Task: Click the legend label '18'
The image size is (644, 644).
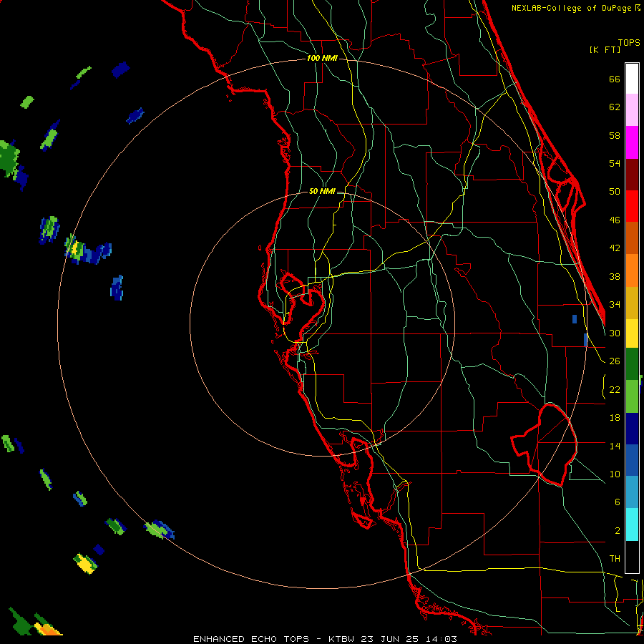Action: point(615,418)
